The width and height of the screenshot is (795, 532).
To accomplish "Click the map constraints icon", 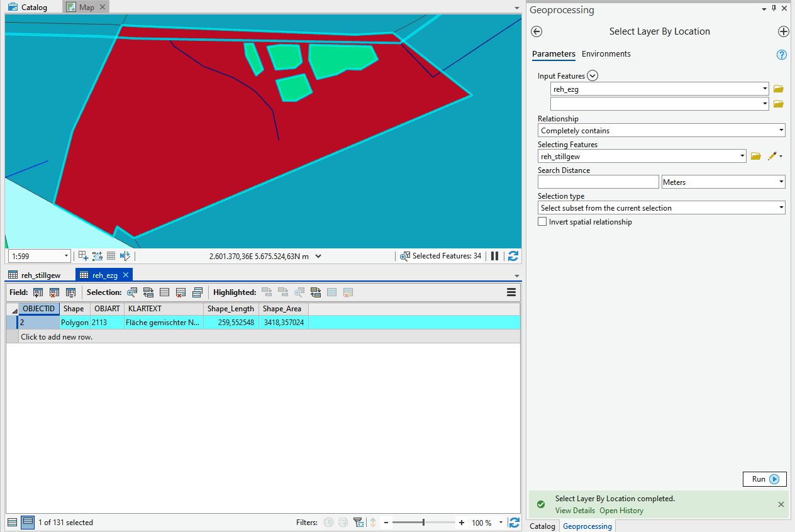I will [x=97, y=256].
